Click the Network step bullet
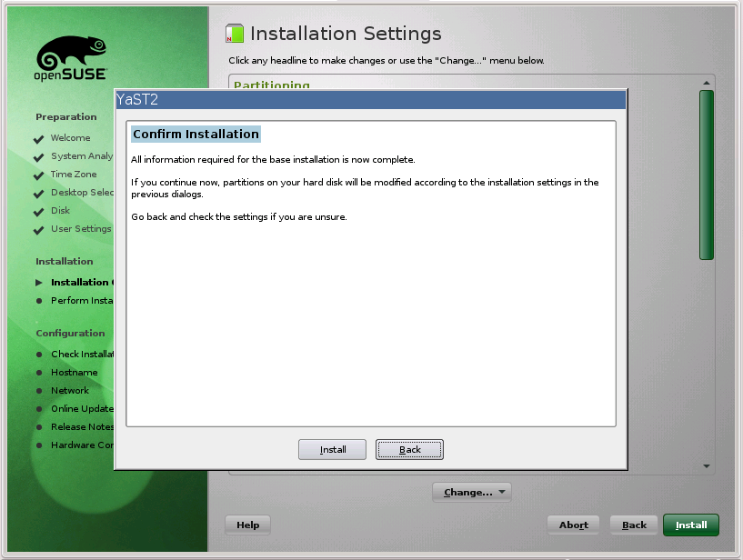 point(39,391)
